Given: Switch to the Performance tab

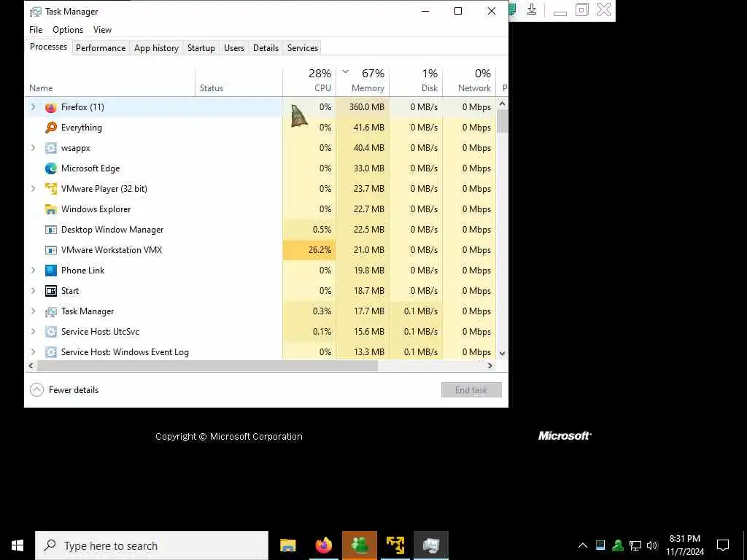Looking at the screenshot, I should [101, 48].
